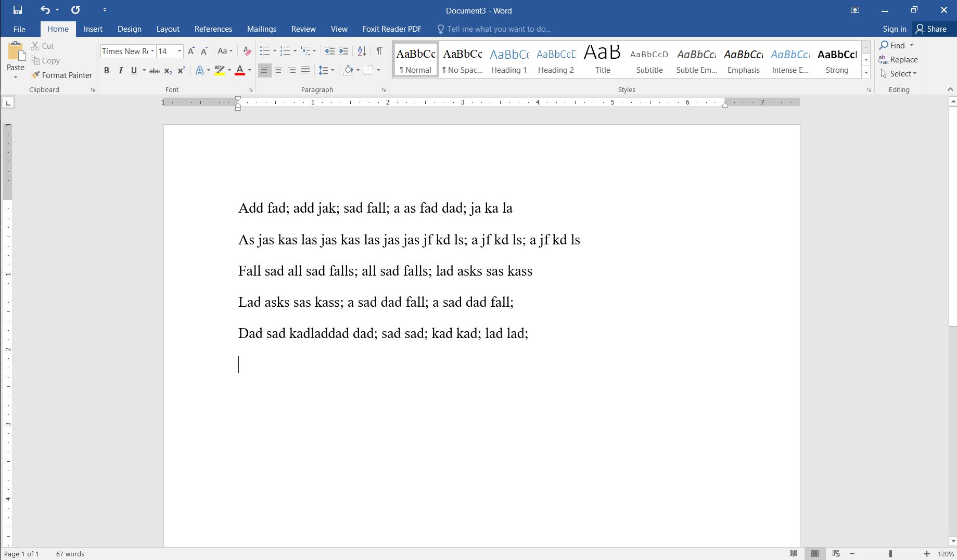Click the Find button
This screenshot has height=560, width=957.
click(x=893, y=45)
